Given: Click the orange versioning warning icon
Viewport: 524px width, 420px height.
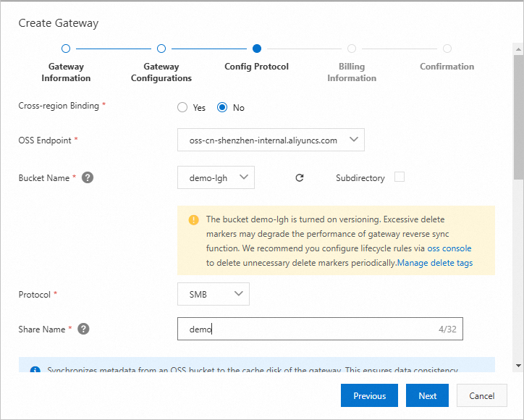Looking at the screenshot, I should 193,219.
